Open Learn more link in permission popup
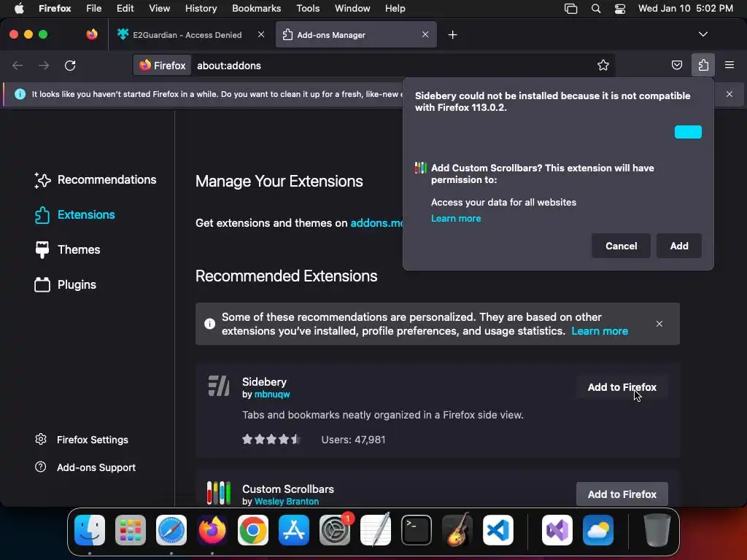This screenshot has height=560, width=747. click(456, 218)
